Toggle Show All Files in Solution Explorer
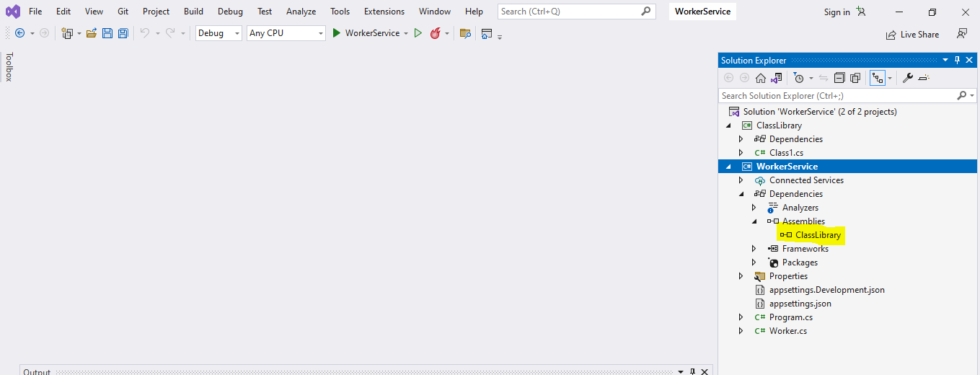 coord(855,78)
